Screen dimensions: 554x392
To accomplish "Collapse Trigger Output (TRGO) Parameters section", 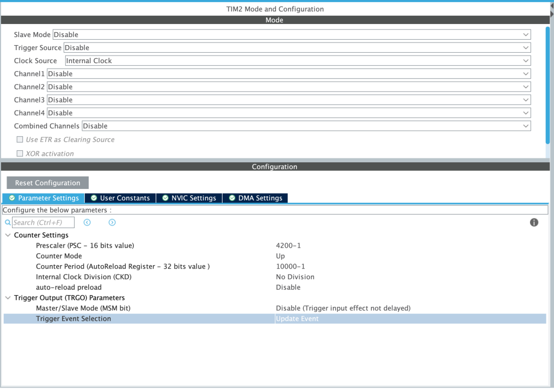I will coord(8,298).
